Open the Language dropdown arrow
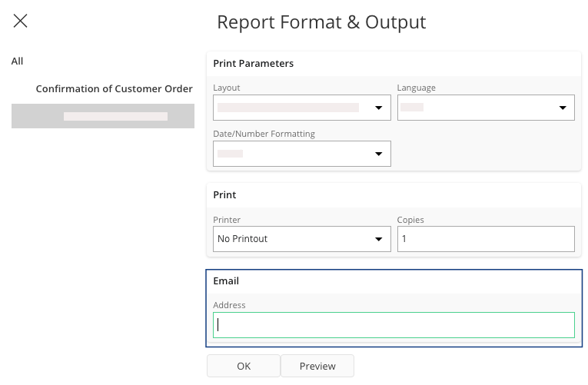 point(562,108)
